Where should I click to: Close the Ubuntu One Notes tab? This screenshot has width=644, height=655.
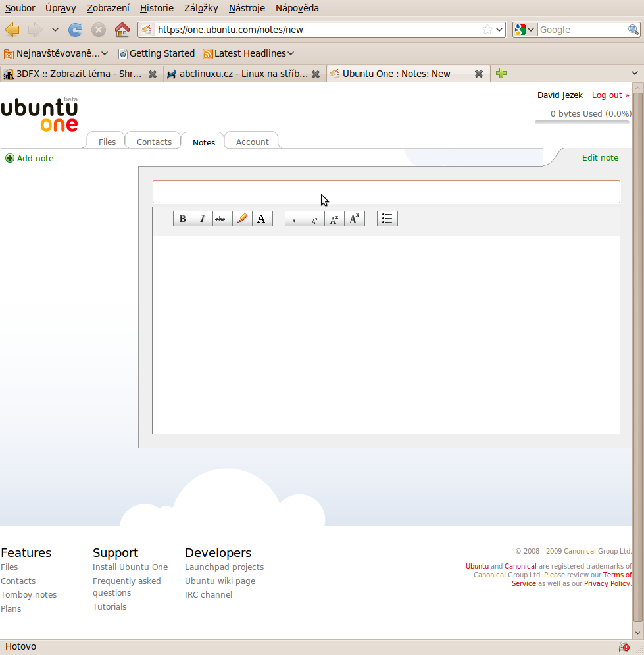[479, 74]
